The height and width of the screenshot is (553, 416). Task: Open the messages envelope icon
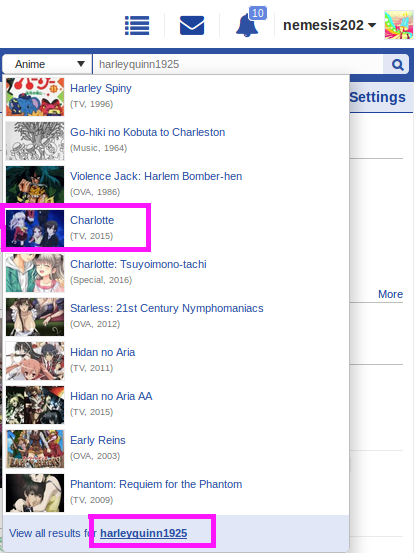click(x=192, y=25)
